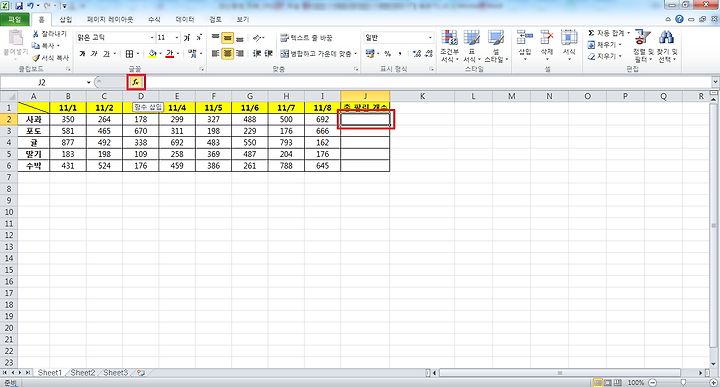Open the File (파일) tab
The image size is (720, 387).
tap(15, 19)
